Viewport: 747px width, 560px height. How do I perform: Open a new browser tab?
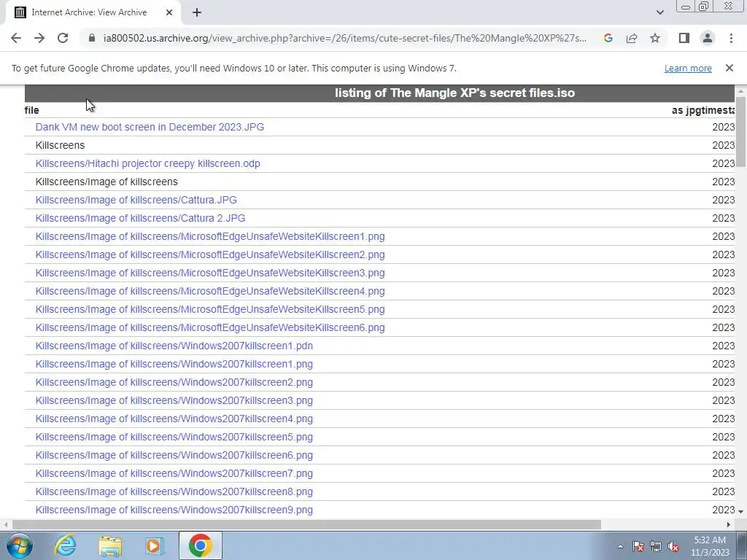click(197, 13)
